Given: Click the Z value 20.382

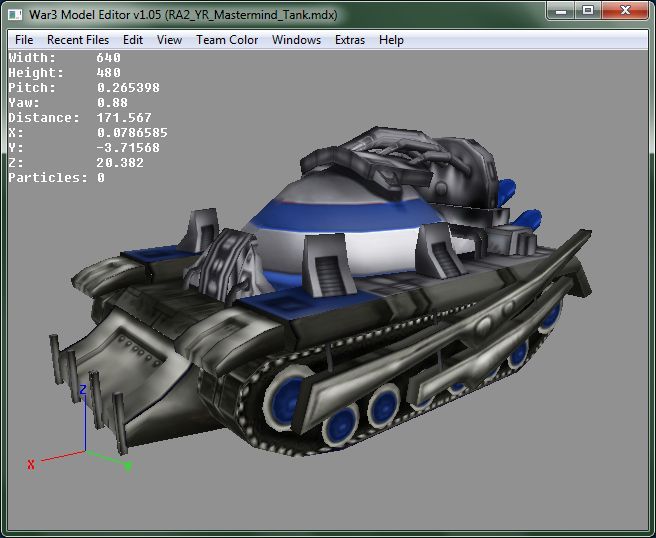Looking at the screenshot, I should pos(120,163).
